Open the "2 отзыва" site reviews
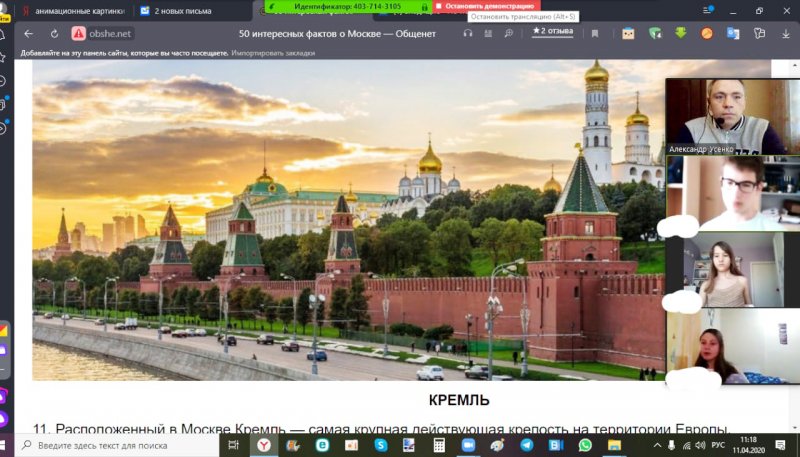 [553, 32]
